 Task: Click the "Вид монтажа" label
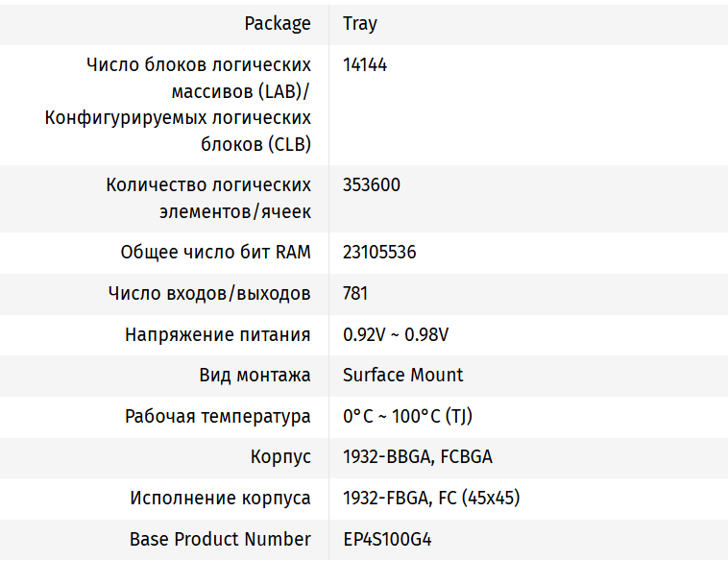coord(255,376)
